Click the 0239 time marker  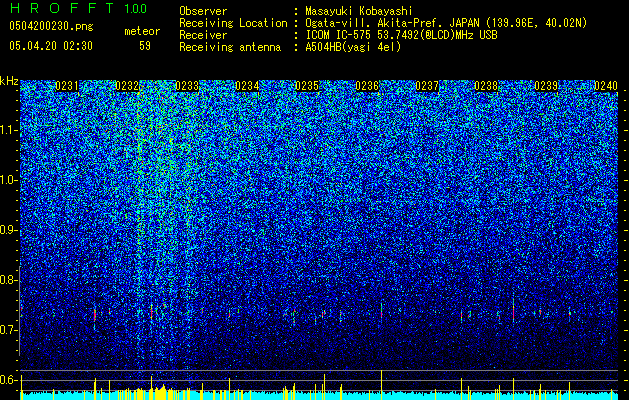[546, 86]
